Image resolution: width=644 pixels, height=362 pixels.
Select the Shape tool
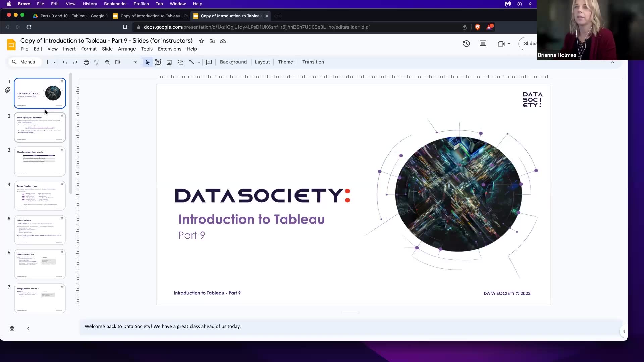[x=180, y=62]
